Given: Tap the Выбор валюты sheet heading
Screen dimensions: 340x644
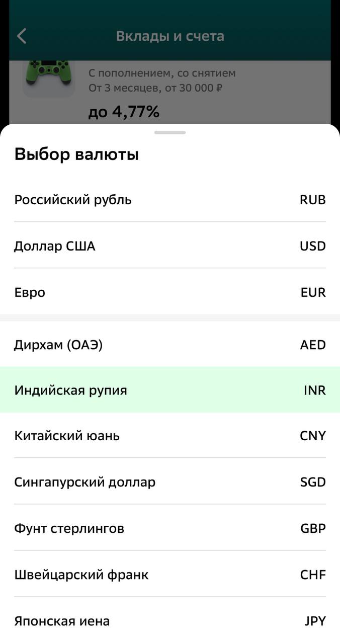Looking at the screenshot, I should click(76, 154).
